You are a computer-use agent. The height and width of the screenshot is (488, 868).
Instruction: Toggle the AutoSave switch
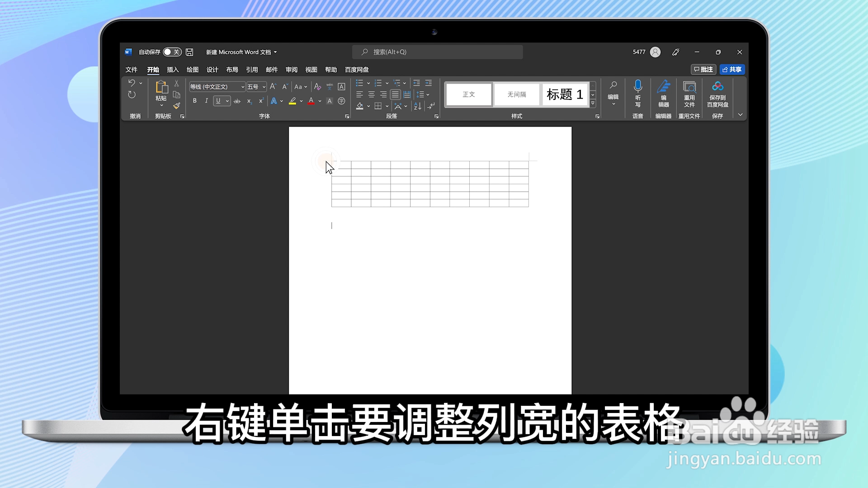[x=172, y=52]
